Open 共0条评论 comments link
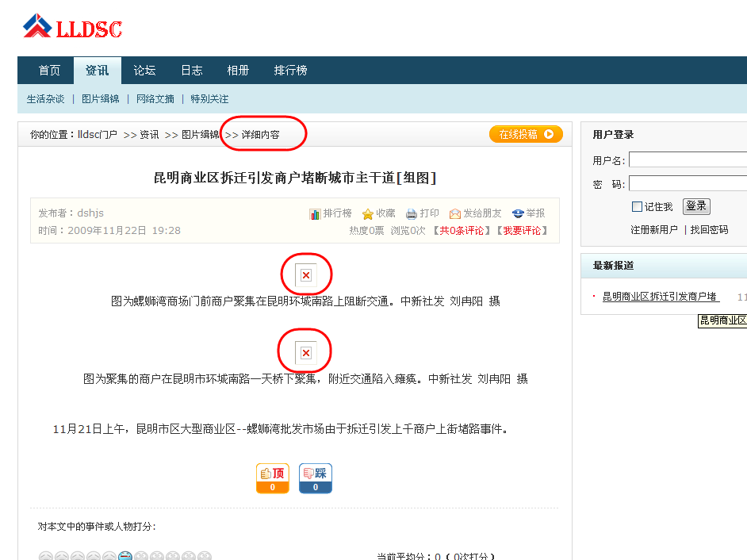The image size is (747, 560). 462,231
